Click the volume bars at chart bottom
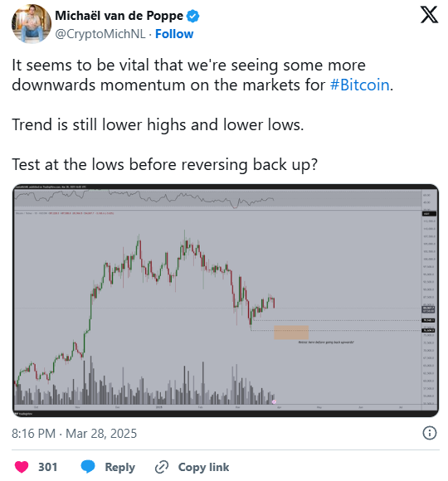The width and height of the screenshot is (448, 481). pyautogui.click(x=144, y=385)
